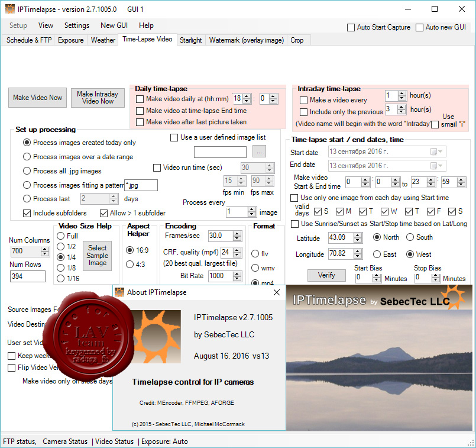Enable Make a video every checkbox
This screenshot has width=476, height=448.
(303, 100)
